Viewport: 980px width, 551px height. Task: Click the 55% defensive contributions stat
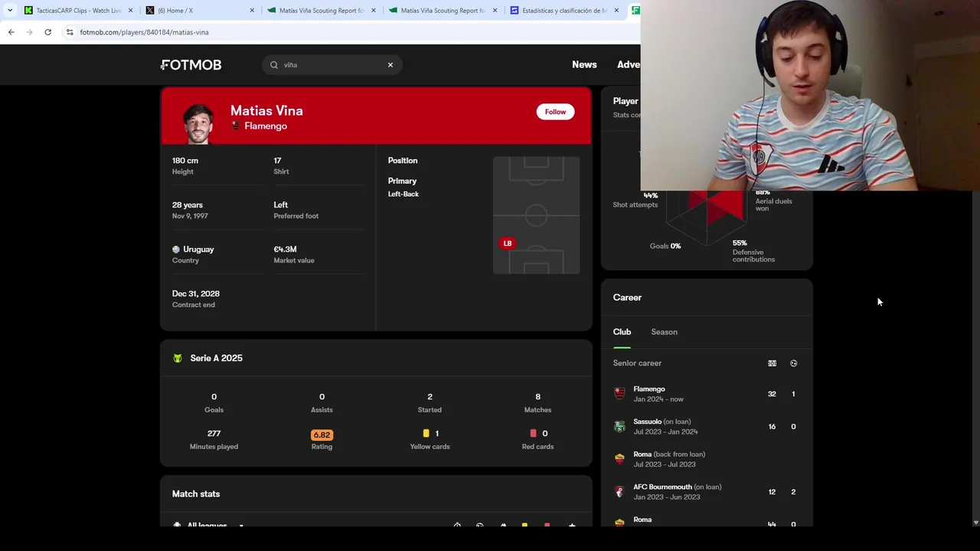coord(753,251)
